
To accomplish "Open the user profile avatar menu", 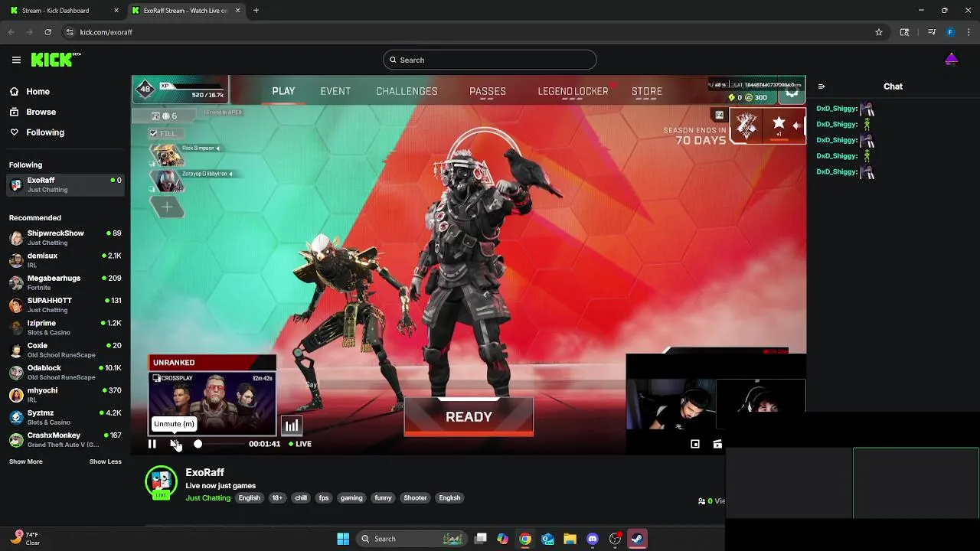I will pos(951,60).
